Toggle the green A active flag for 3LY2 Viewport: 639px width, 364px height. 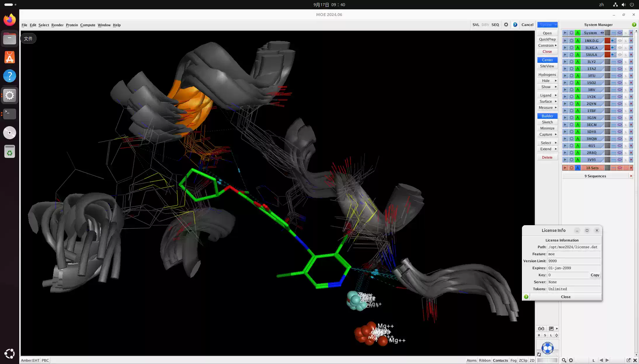(x=578, y=62)
